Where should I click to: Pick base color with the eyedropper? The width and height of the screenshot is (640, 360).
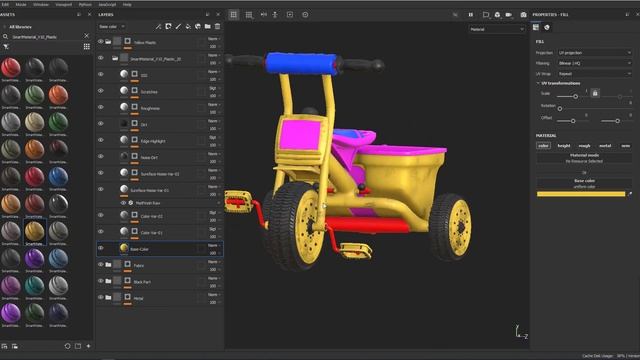629,194
